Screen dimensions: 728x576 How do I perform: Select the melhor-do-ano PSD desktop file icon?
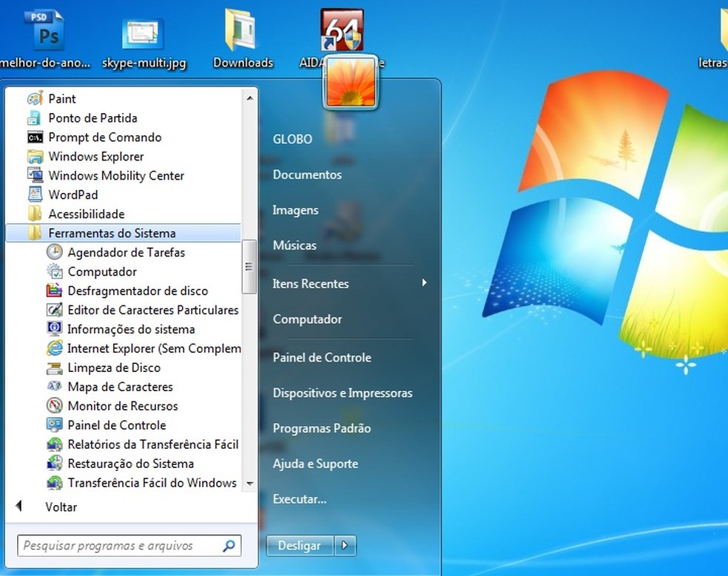click(44, 30)
